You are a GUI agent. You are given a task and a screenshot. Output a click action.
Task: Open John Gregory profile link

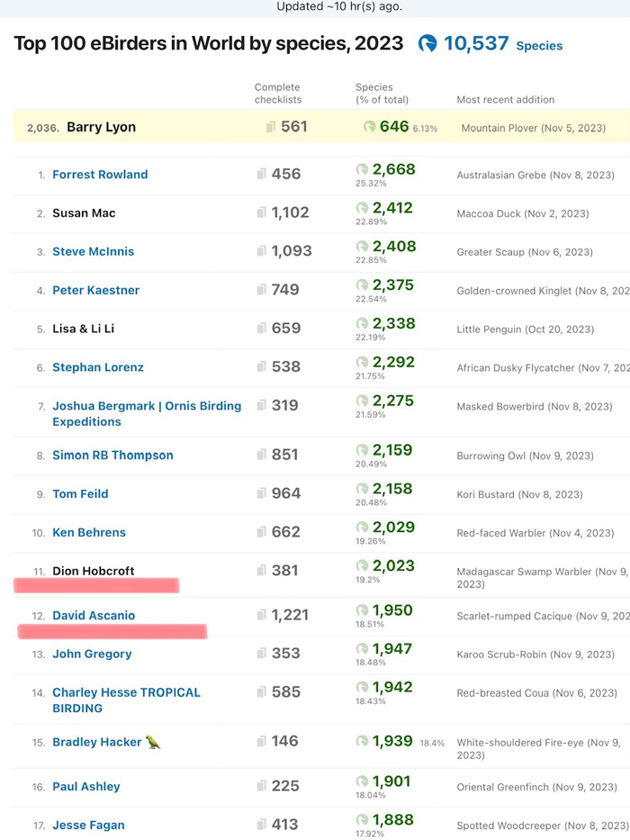pyautogui.click(x=92, y=655)
